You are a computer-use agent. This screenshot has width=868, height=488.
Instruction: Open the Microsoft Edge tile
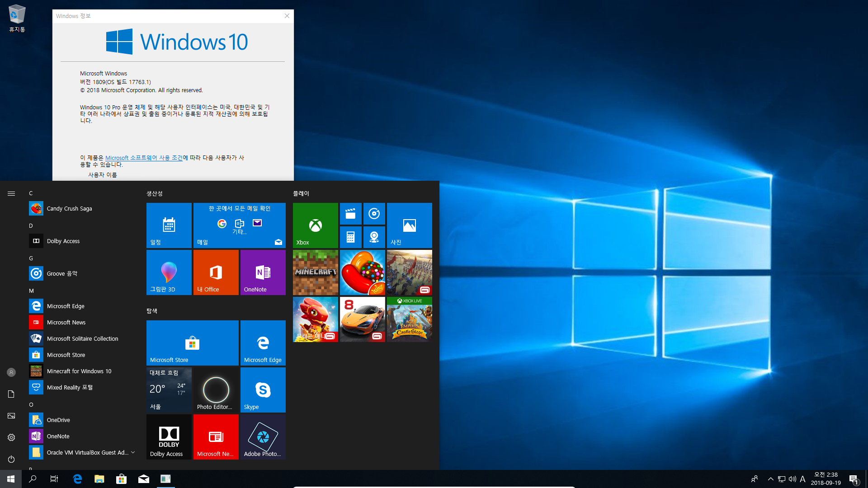point(263,343)
